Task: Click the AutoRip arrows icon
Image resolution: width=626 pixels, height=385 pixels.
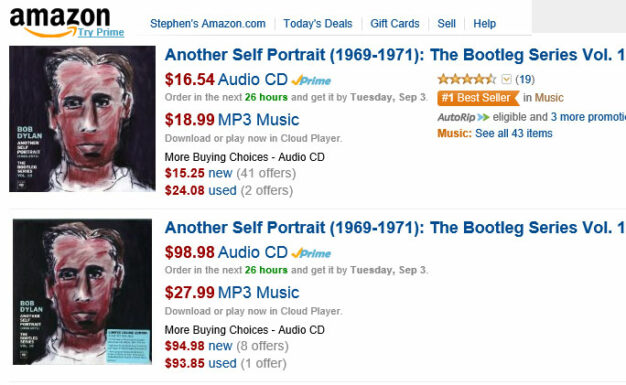Action: [x=483, y=117]
